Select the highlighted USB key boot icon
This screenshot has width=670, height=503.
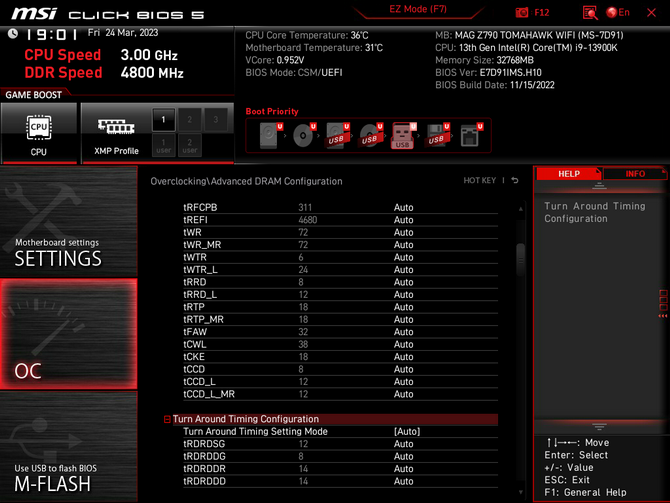403,135
